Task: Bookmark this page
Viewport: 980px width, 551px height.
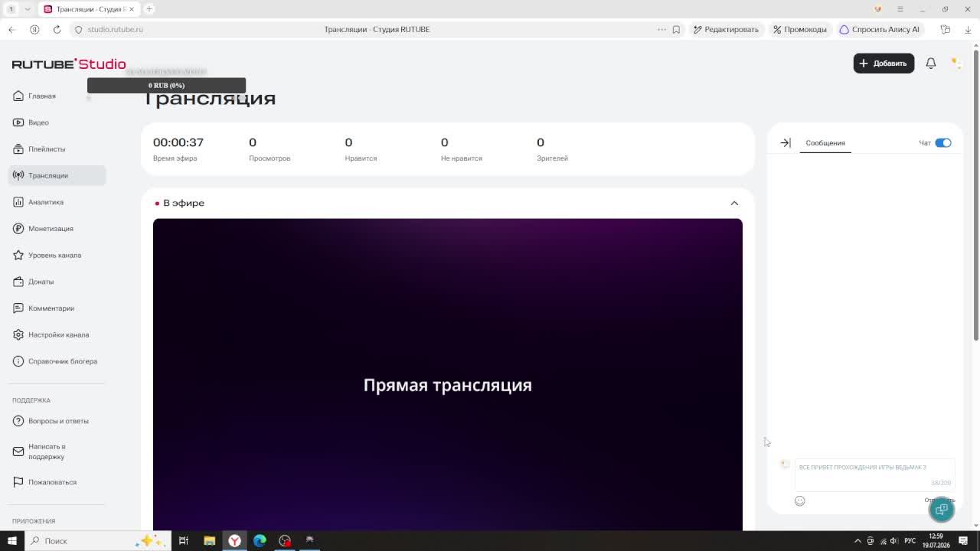Action: [x=676, y=29]
